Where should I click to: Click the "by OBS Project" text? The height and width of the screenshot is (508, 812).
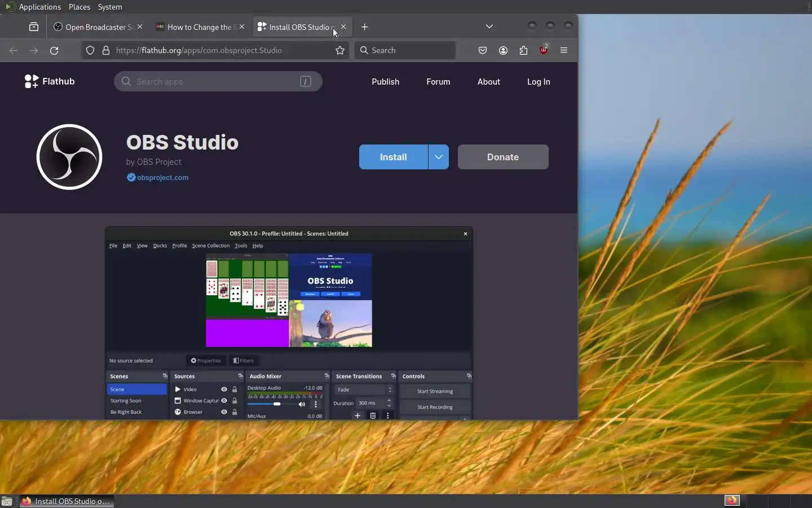154,162
